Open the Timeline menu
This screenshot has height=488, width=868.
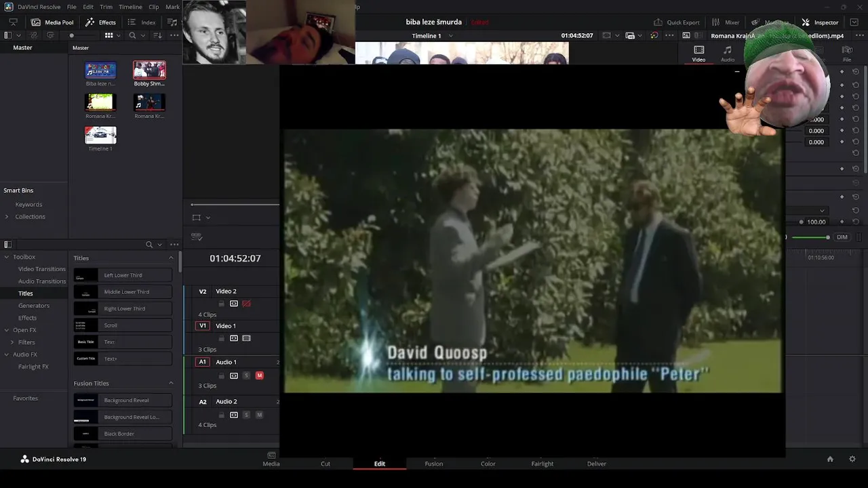click(130, 7)
